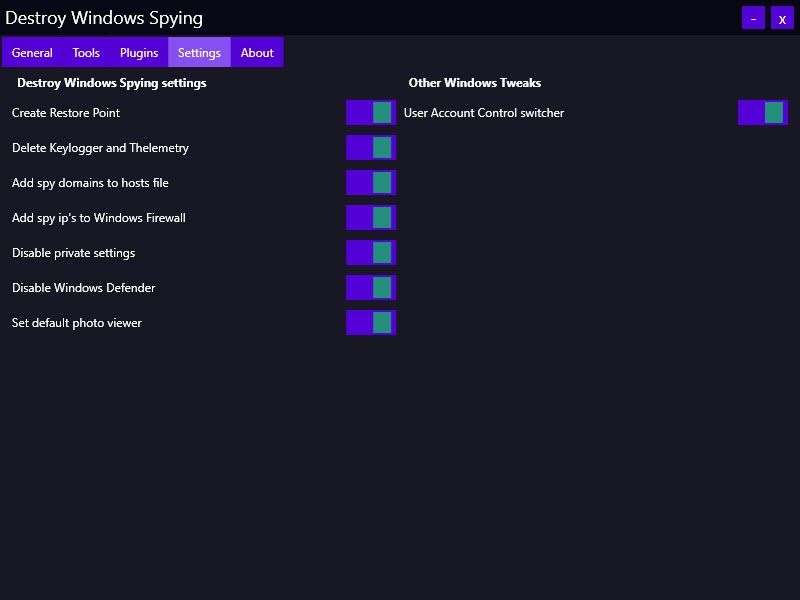Screen dimensions: 800x600
Task: Select the Settings tab
Action: coord(199,52)
